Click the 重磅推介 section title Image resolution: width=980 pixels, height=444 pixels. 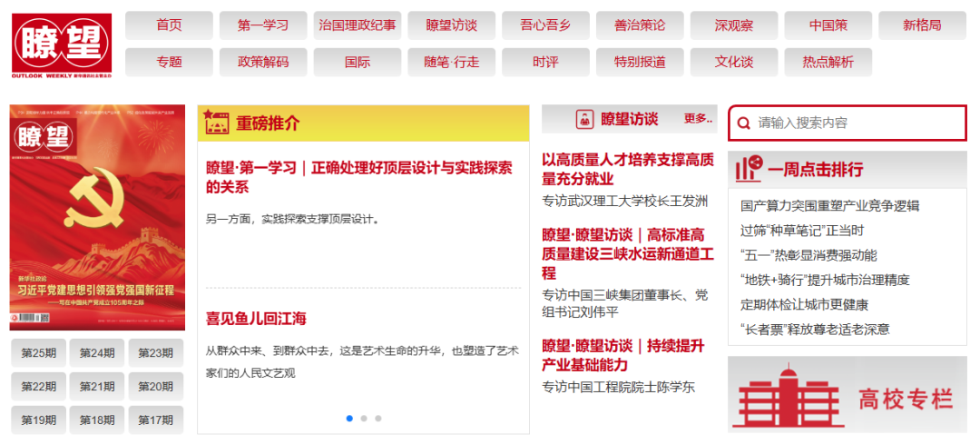(x=268, y=123)
